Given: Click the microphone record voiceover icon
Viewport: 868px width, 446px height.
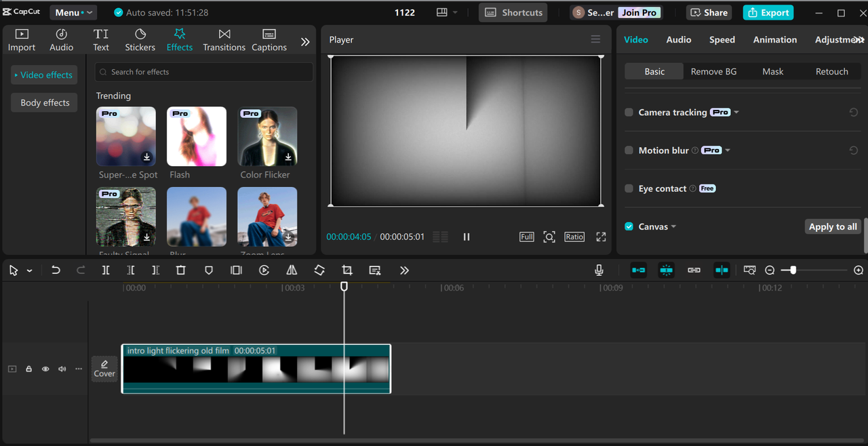Looking at the screenshot, I should pos(599,270).
